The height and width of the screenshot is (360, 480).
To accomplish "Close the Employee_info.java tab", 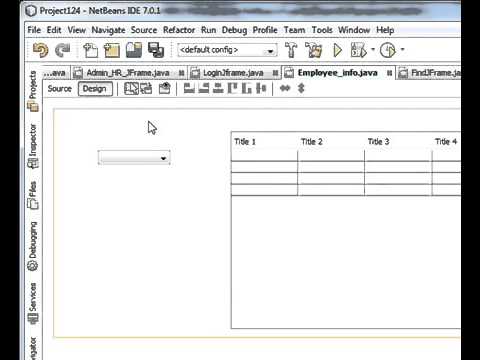I will [389, 73].
